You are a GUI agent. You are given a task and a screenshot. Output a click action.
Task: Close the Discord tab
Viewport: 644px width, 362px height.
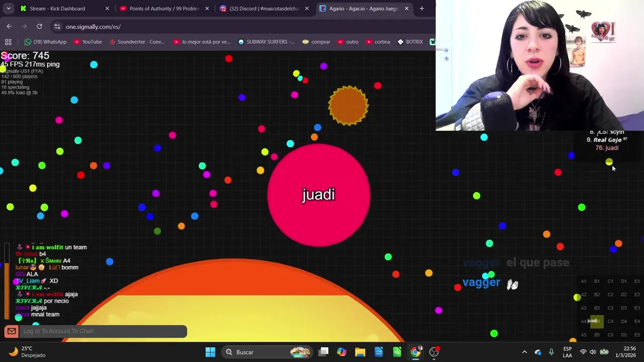coord(307,9)
